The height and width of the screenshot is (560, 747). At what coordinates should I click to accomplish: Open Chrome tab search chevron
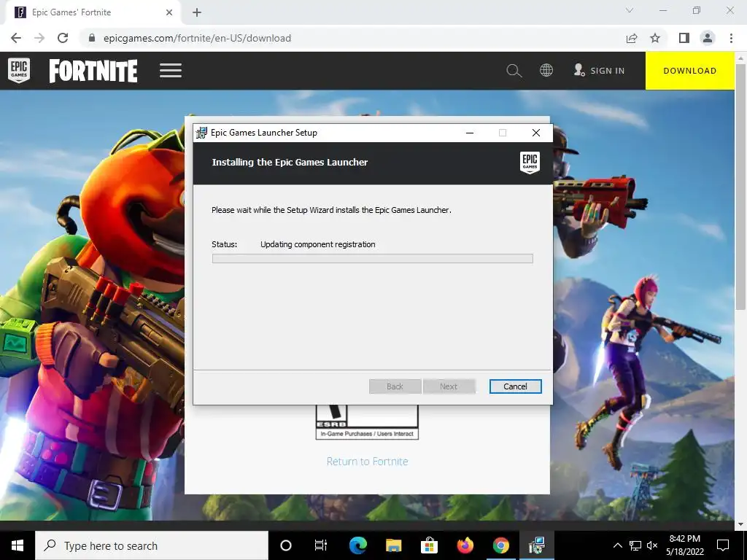pos(630,10)
